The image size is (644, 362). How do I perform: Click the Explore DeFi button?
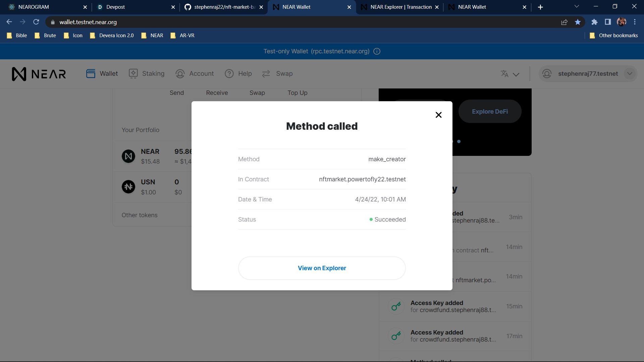pyautogui.click(x=490, y=112)
